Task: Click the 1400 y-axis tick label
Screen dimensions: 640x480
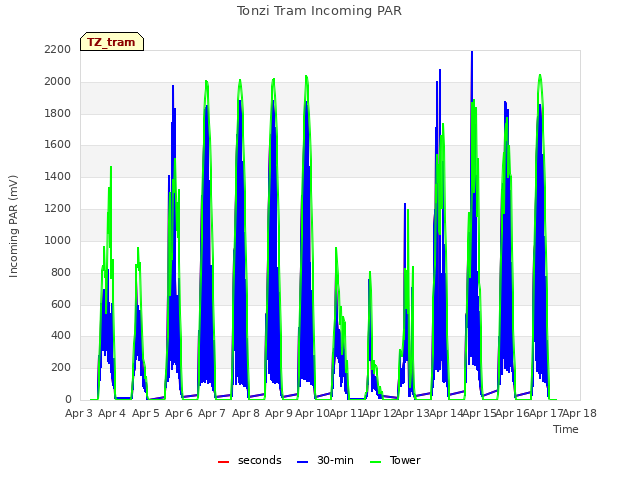Action: (x=58, y=177)
